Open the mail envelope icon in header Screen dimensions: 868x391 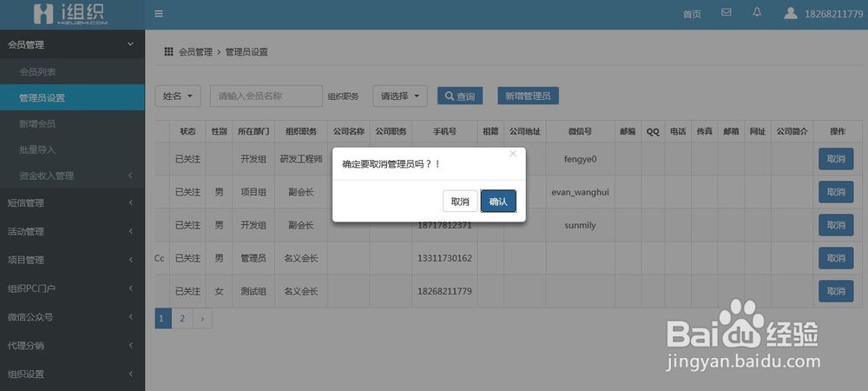click(727, 12)
